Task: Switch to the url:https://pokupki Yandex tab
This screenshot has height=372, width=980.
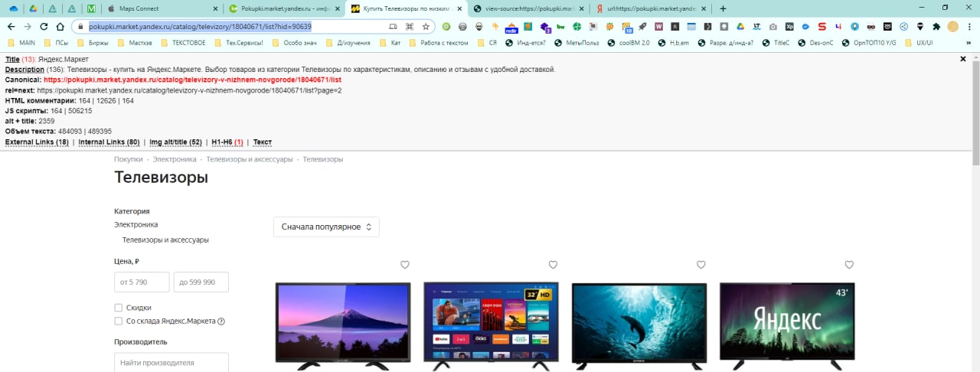Action: click(x=649, y=8)
